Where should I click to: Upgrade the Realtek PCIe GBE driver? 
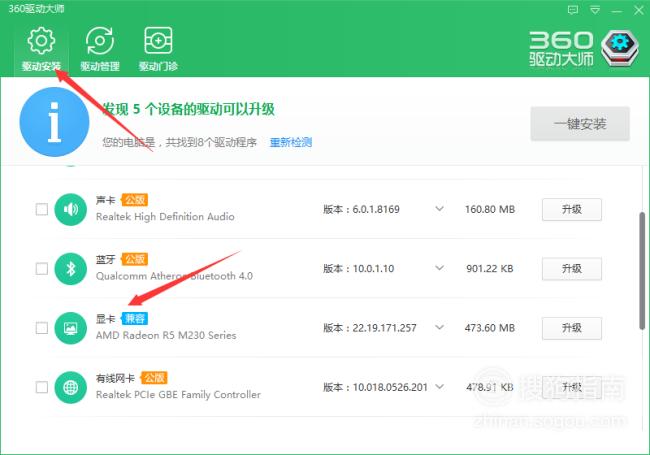pyautogui.click(x=572, y=387)
